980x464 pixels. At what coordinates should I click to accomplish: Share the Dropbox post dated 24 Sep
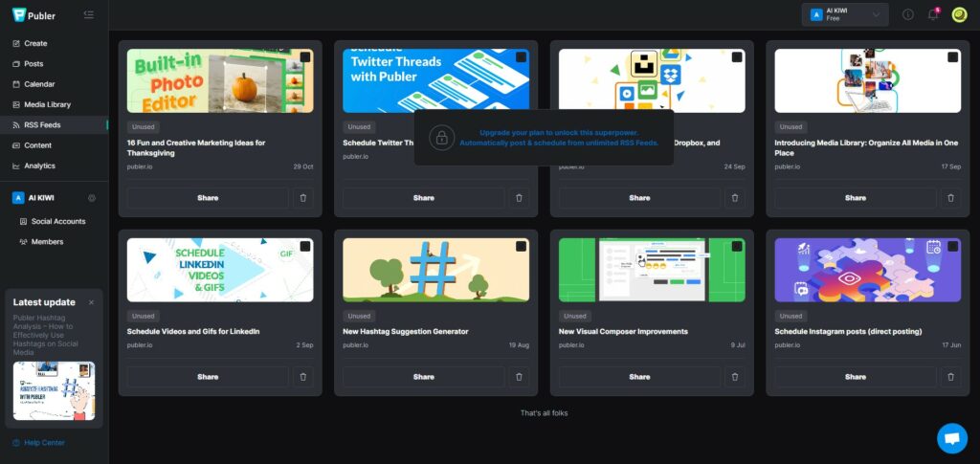[639, 198]
